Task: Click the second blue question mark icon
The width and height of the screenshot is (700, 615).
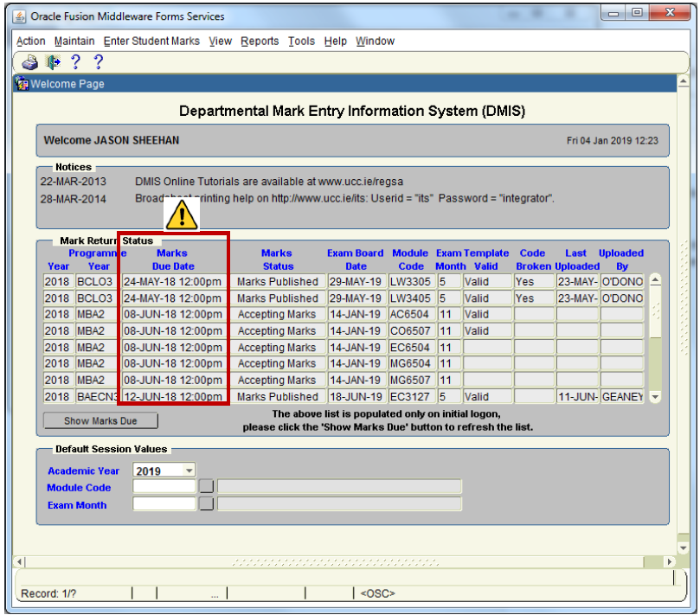Action: pos(98,62)
